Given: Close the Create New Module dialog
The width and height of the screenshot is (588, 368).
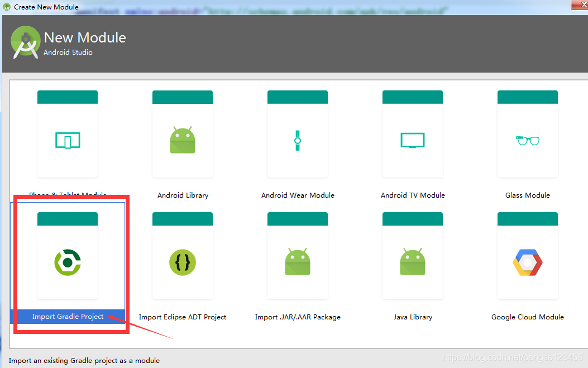Looking at the screenshot, I should (580, 4).
